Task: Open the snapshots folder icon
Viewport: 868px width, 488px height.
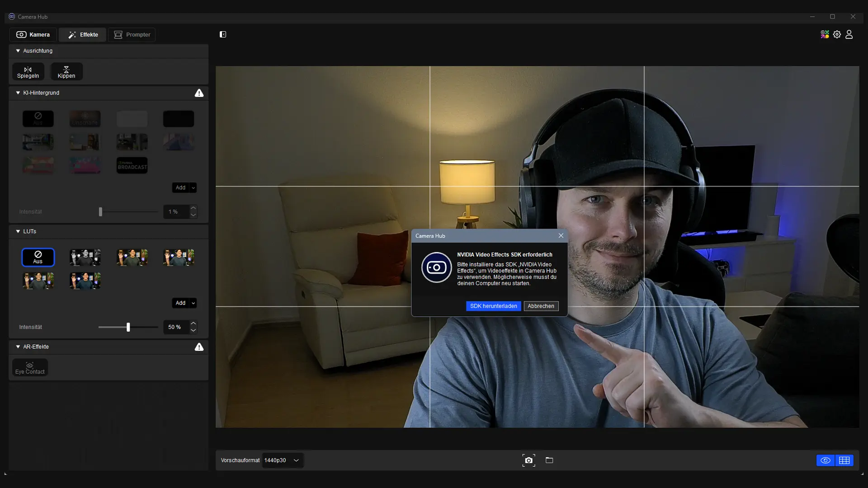Action: [549, 460]
